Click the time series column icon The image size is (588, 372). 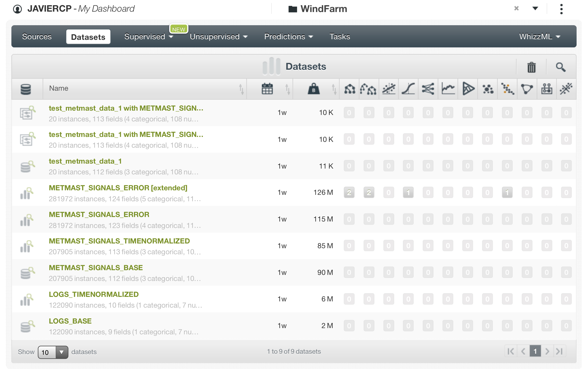point(448,89)
